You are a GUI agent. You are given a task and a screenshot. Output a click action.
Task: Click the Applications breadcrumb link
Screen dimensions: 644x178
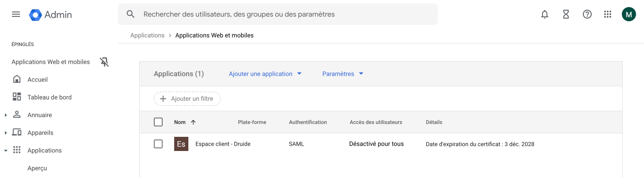pyautogui.click(x=147, y=35)
